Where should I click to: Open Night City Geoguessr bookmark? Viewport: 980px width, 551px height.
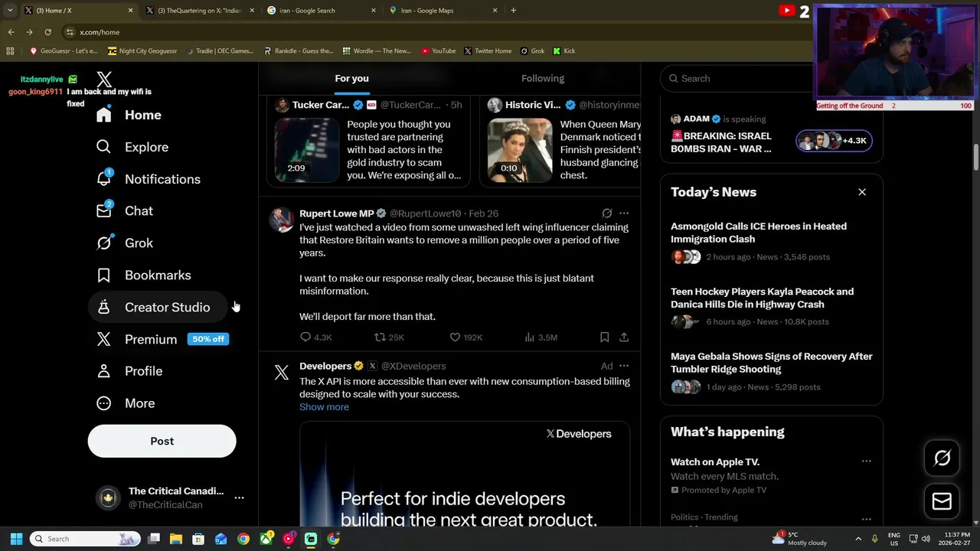pos(143,51)
